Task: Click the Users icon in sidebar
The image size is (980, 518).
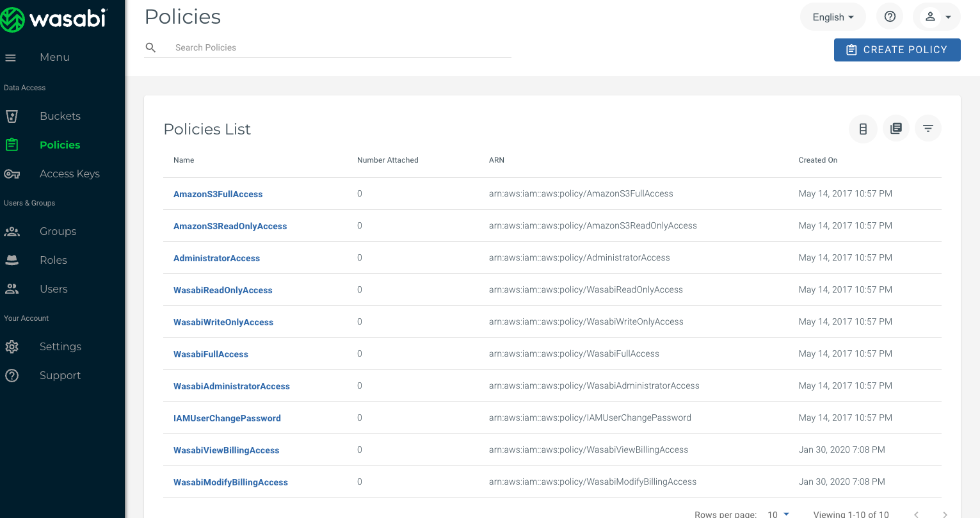Action: (x=12, y=289)
